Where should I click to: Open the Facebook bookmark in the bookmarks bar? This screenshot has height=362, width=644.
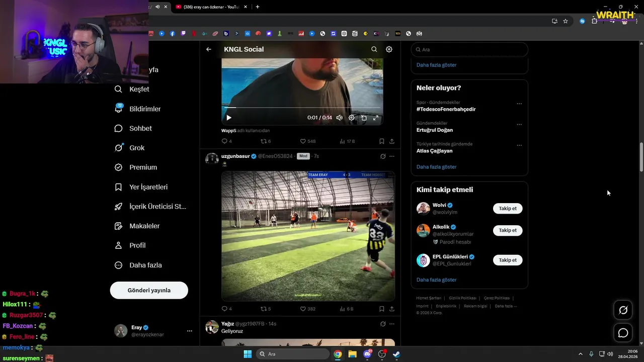(173, 34)
